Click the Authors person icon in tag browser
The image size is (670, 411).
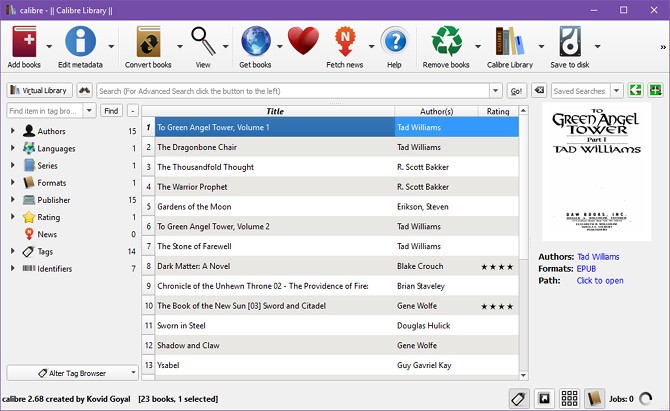(29, 131)
